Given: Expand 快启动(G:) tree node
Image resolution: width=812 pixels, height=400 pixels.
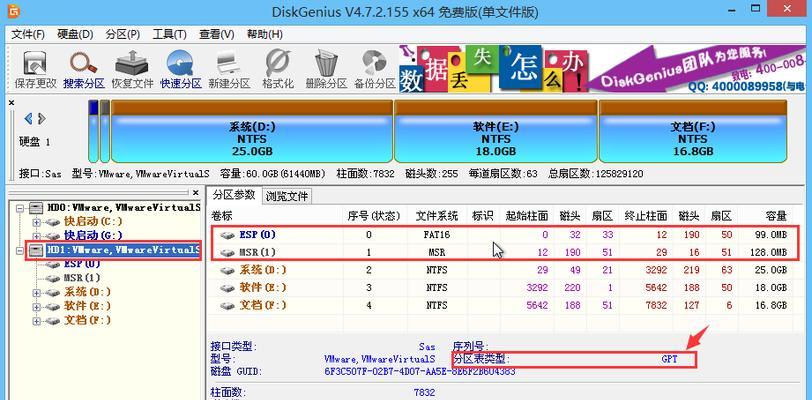Looking at the screenshot, I should (x=37, y=236).
